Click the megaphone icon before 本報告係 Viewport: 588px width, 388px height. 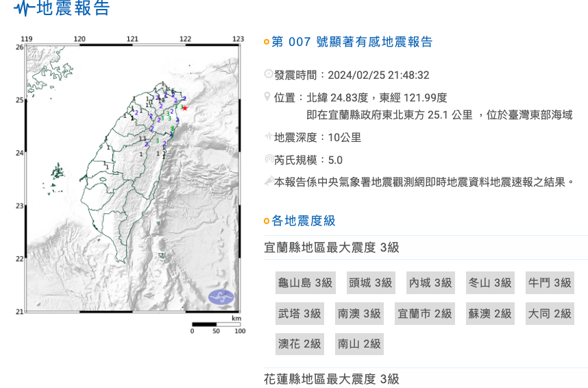[x=269, y=182]
